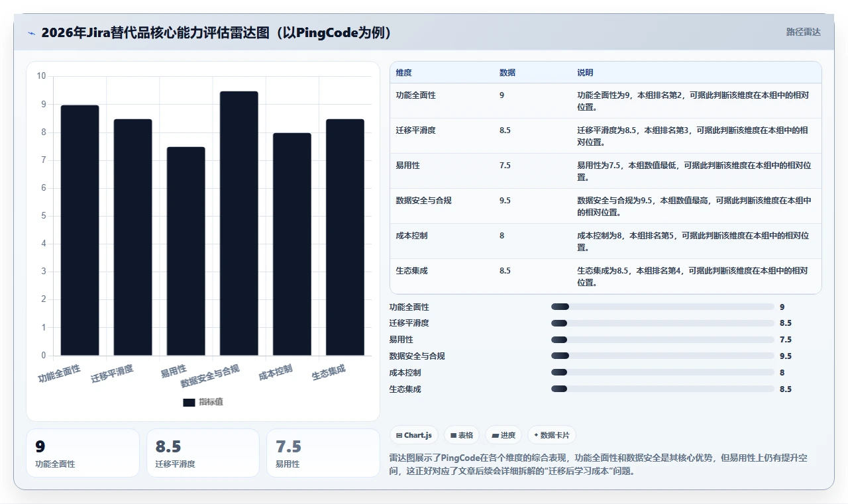
Task: Click the 功能全面性 bar in chart
Action: pyautogui.click(x=79, y=230)
